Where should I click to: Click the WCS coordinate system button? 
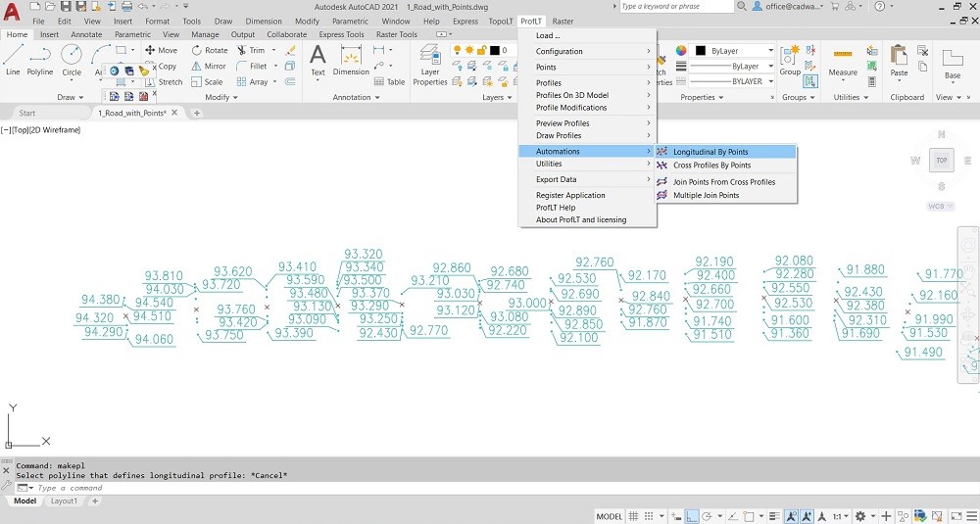click(x=940, y=206)
